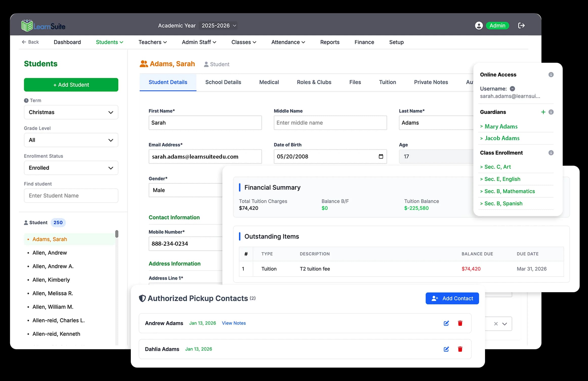Delete Dahlia Adams pickup contact
Image resolution: width=588 pixels, height=381 pixels.
(x=460, y=349)
